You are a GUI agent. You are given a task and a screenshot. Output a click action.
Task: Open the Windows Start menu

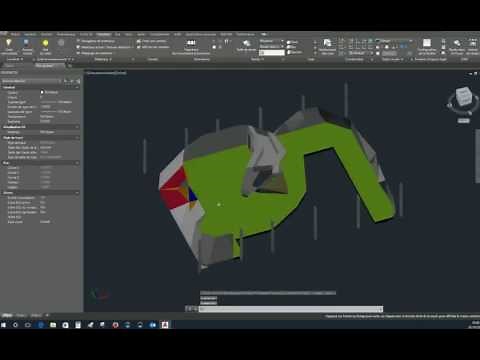tap(3, 324)
